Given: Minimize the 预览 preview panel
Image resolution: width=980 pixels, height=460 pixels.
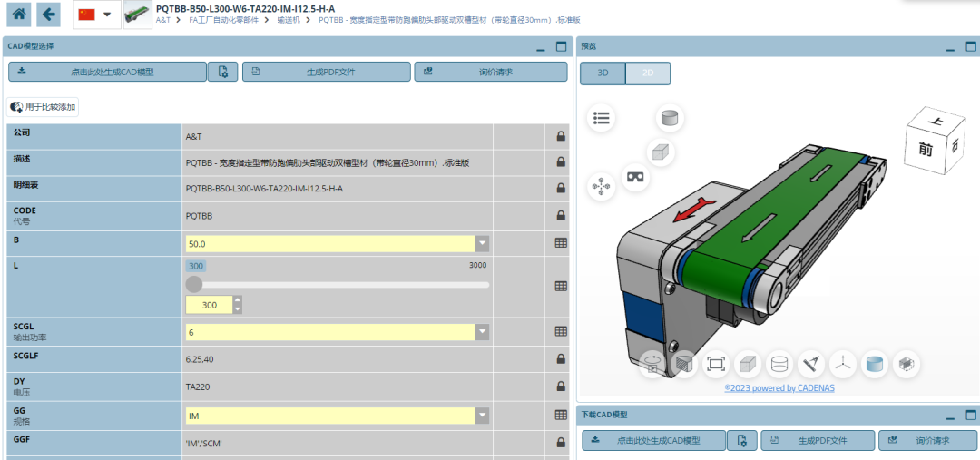Looking at the screenshot, I should click(950, 47).
